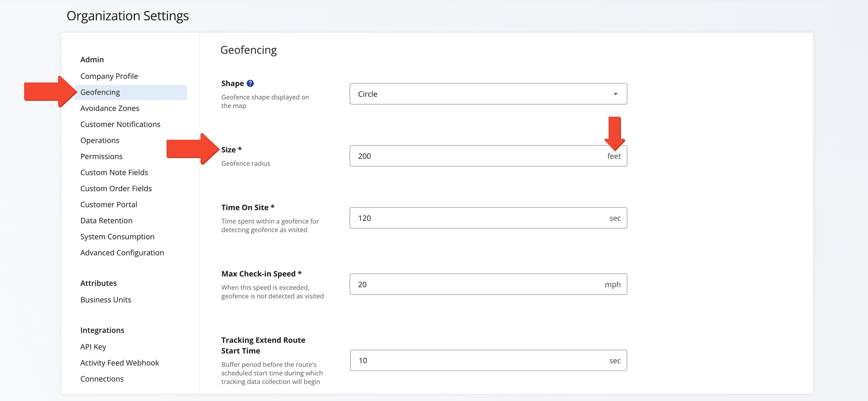Click the 'Time On Site *' label
The width and height of the screenshot is (868, 401).
point(248,208)
